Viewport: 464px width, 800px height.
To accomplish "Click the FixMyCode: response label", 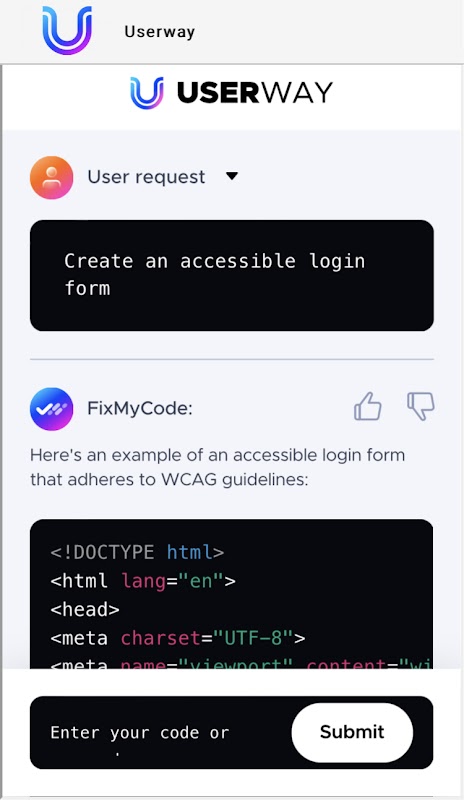I will click(x=140, y=409).
